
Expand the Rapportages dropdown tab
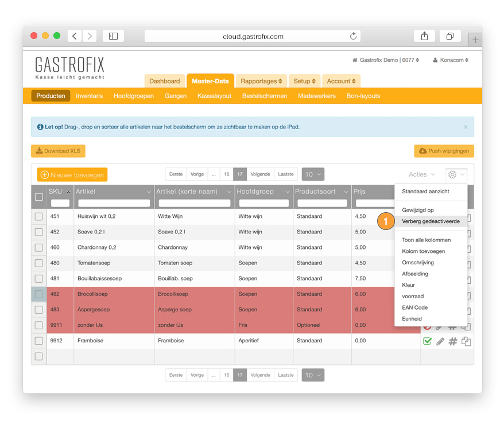[261, 81]
